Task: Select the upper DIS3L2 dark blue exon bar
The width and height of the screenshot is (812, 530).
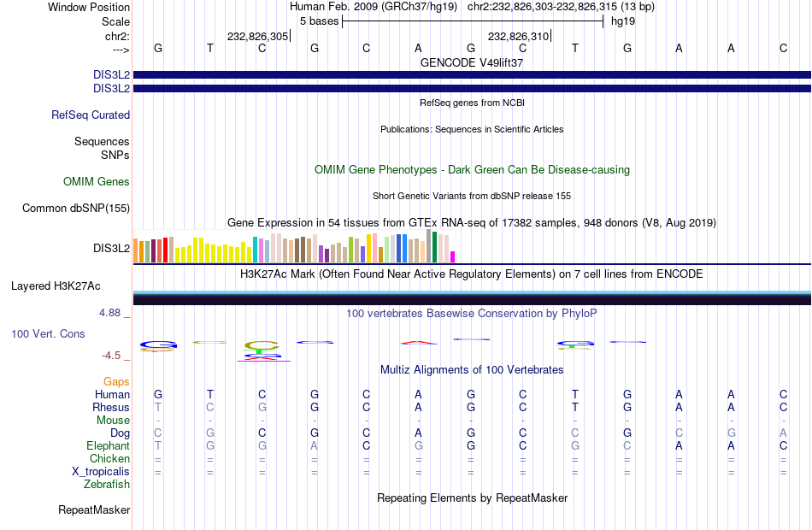Action: point(472,74)
